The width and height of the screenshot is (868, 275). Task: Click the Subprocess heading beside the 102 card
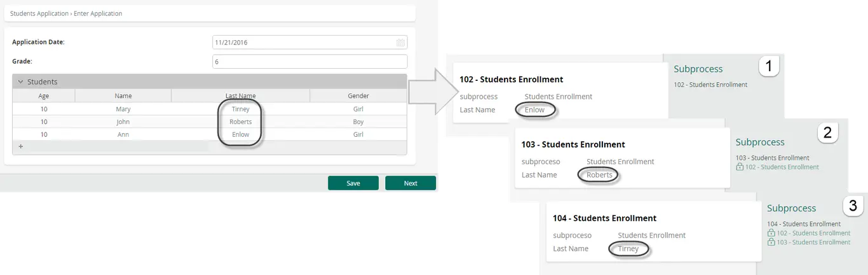click(698, 69)
